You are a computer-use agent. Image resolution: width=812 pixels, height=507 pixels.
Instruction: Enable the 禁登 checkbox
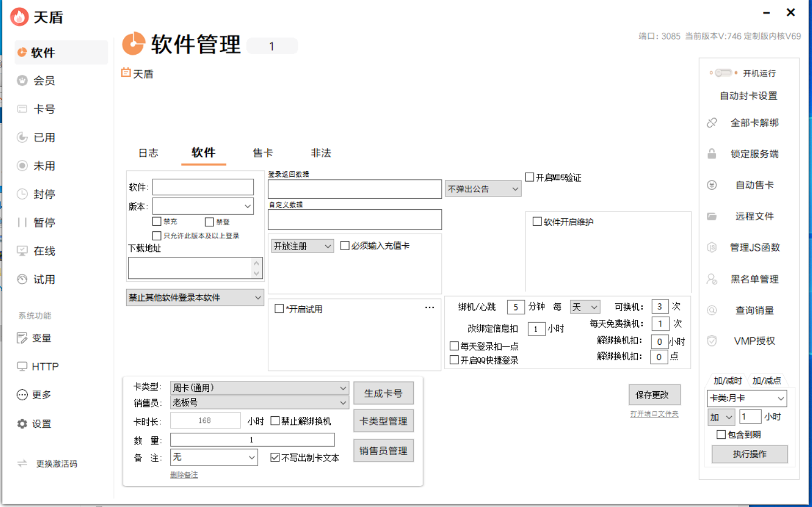pyautogui.click(x=209, y=222)
